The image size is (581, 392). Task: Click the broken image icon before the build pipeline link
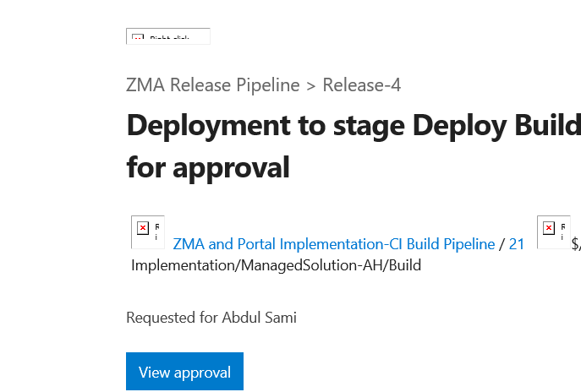[x=144, y=229]
